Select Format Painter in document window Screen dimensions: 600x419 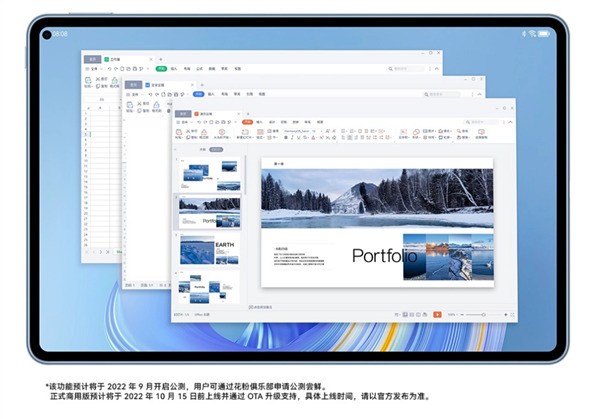click(x=157, y=106)
